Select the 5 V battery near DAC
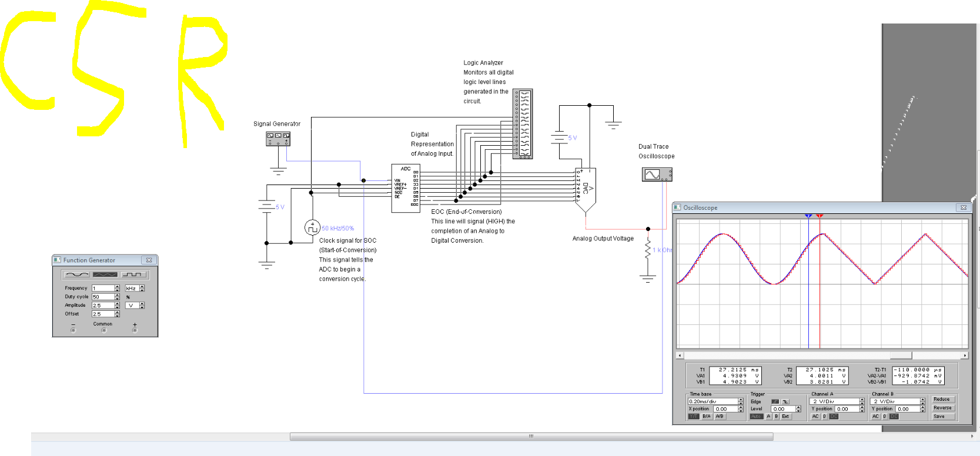This screenshot has height=456, width=980. point(558,138)
